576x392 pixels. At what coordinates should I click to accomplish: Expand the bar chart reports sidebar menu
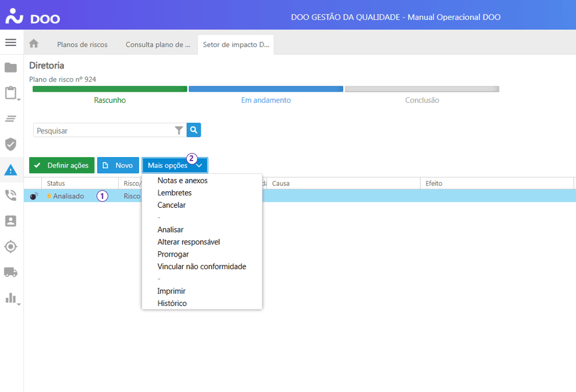coord(10,298)
